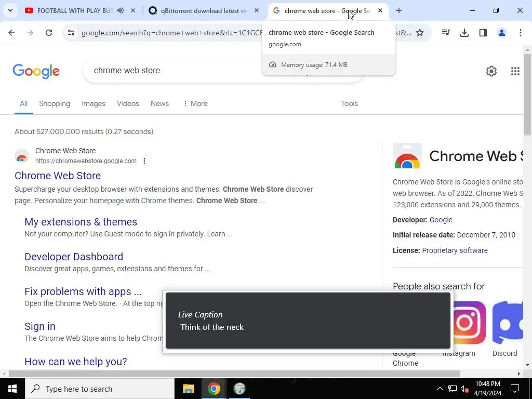View site information icon in address bar
Viewport: 532px width, 399px height.
pos(71,33)
